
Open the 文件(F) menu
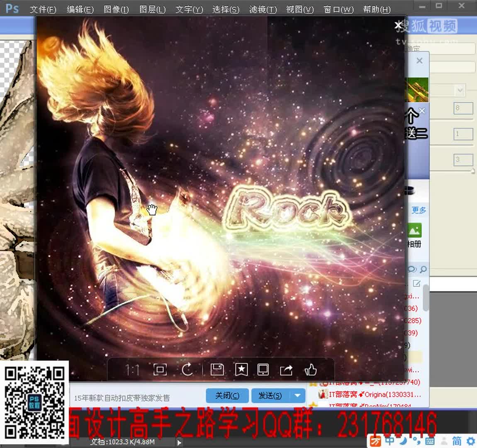(43, 10)
